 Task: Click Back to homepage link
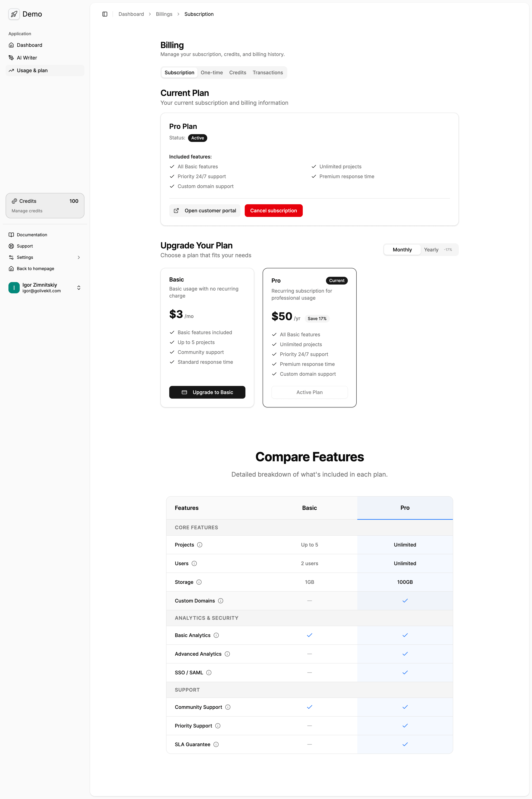click(x=45, y=269)
